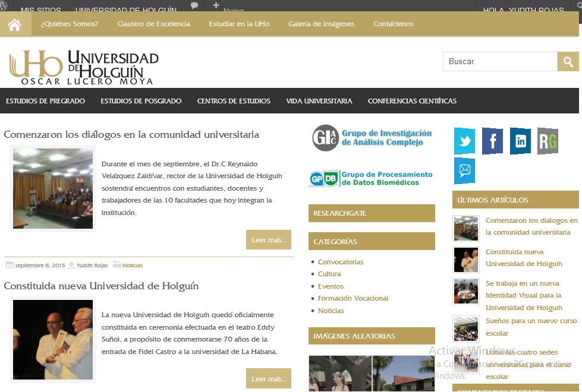Screen dimensions: 582x392
Task: Expand the Mis Sitios admin menu
Action: [40, 10]
